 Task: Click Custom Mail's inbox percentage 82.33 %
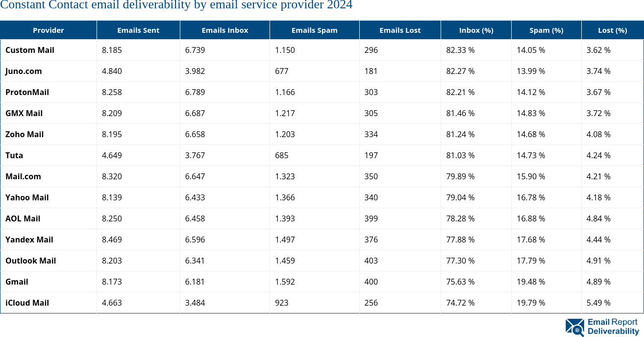(x=460, y=50)
